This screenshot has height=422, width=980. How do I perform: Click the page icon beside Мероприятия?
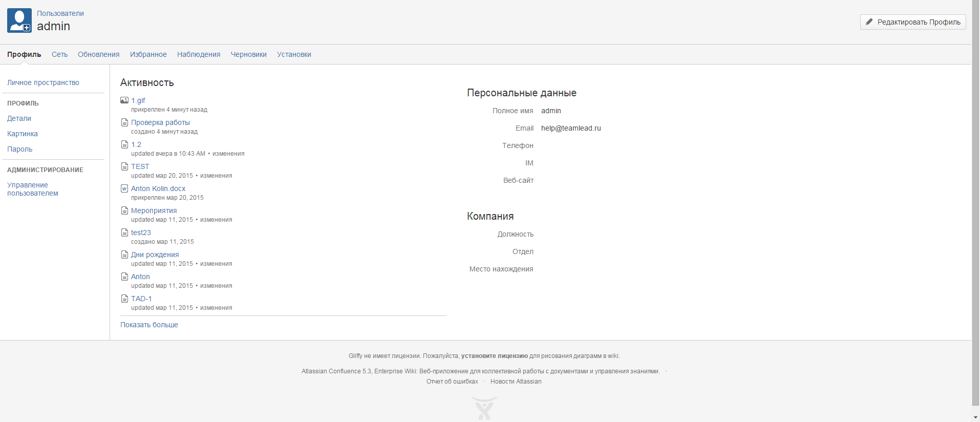124,210
